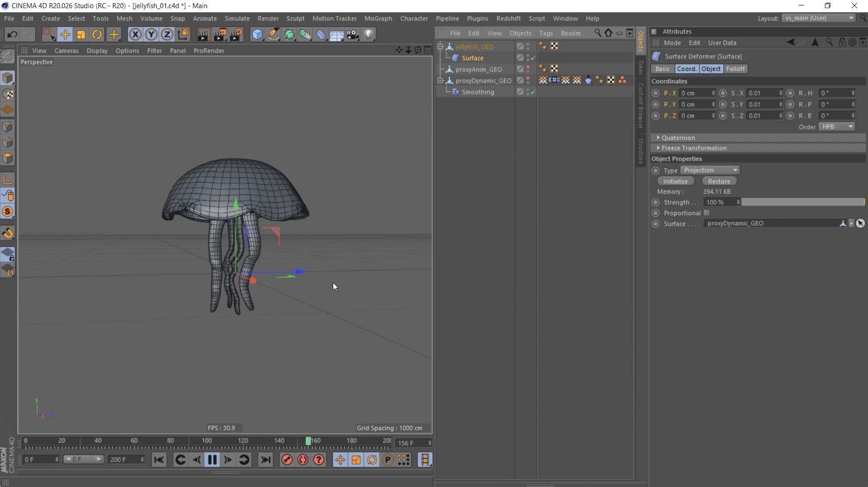Select the Pen spline tool in the toolbar
868x487 pixels.
pyautogui.click(x=273, y=34)
